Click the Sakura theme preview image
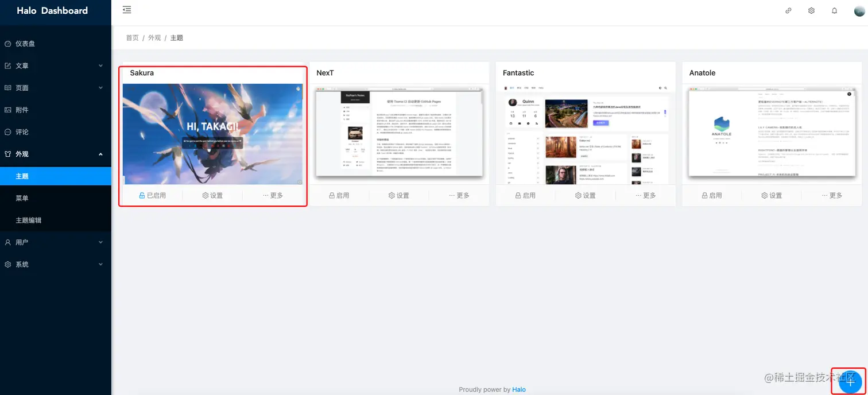The image size is (868, 395). coord(212,134)
